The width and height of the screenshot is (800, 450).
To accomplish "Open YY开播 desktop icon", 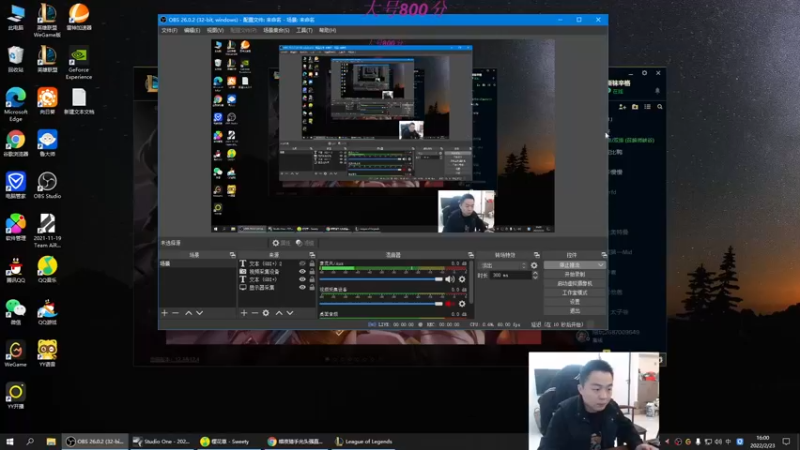I will pos(15,396).
